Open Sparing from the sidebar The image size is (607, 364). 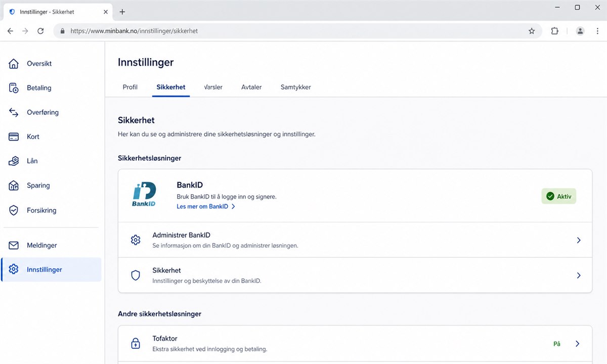click(x=51, y=186)
